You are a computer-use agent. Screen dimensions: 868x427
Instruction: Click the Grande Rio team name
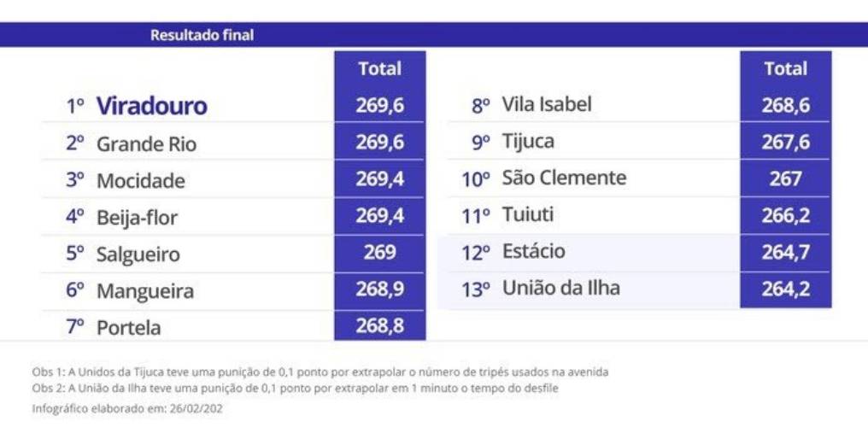[146, 144]
